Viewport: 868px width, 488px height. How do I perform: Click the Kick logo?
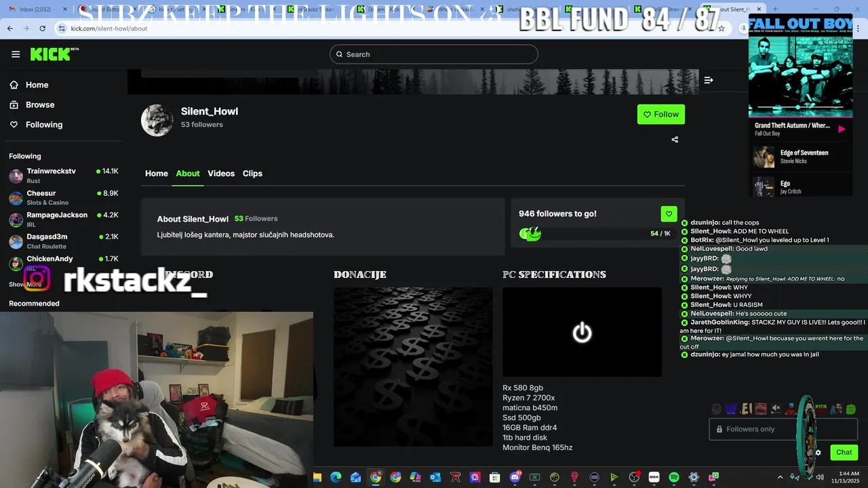point(54,54)
